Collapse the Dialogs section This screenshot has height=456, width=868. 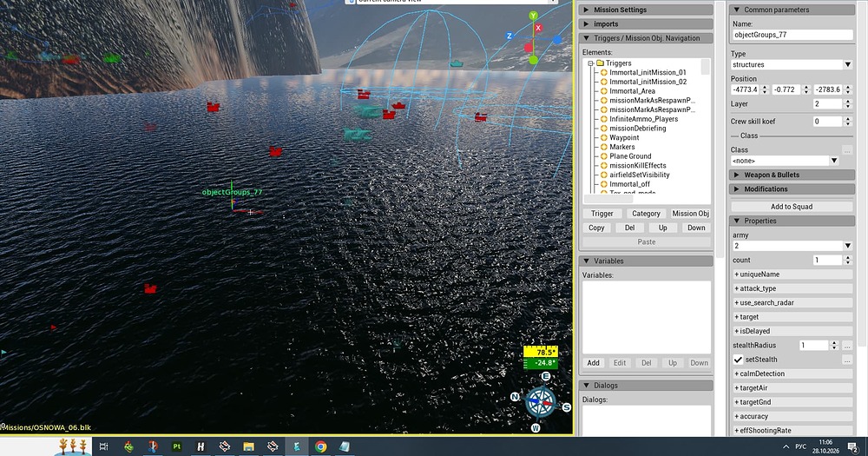(646, 386)
